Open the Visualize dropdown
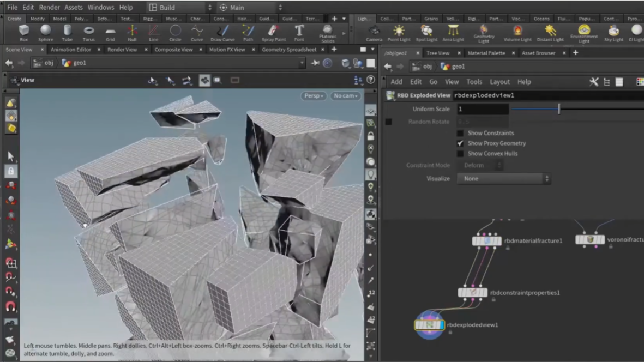The image size is (644, 362). pyautogui.click(x=503, y=178)
